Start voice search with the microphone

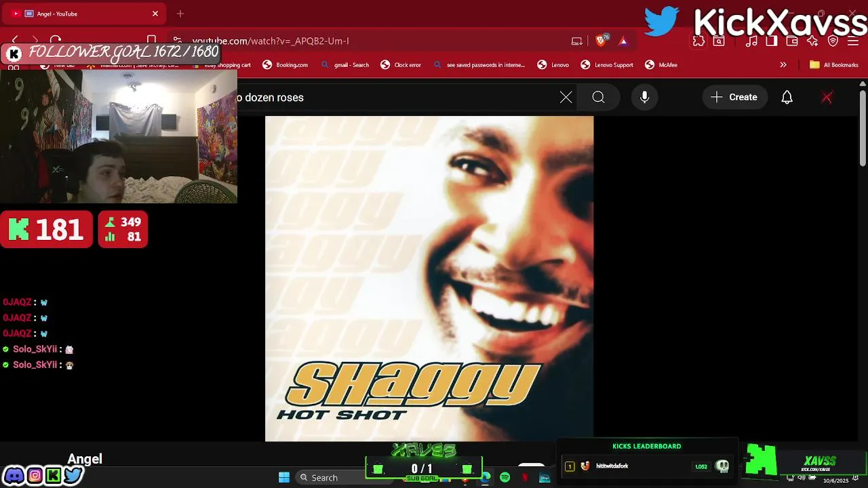click(x=645, y=98)
